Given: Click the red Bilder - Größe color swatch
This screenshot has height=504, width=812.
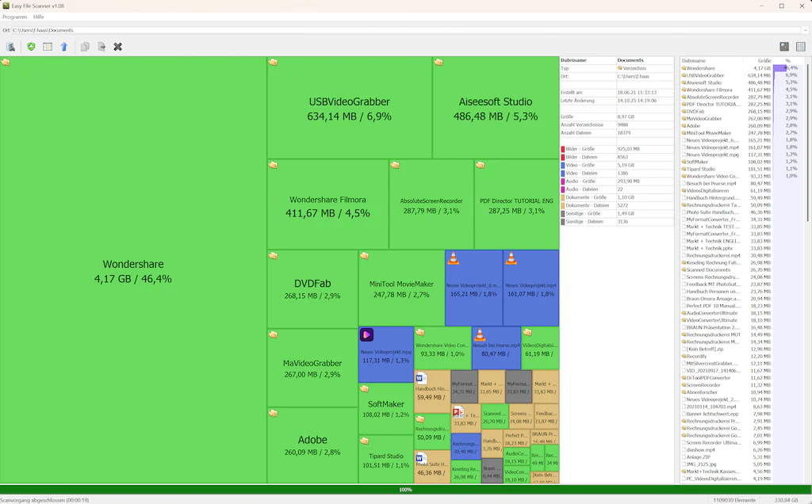Looking at the screenshot, I should point(563,149).
